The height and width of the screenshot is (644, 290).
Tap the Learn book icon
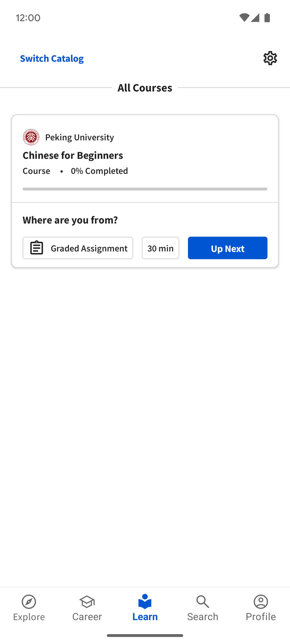tap(145, 602)
